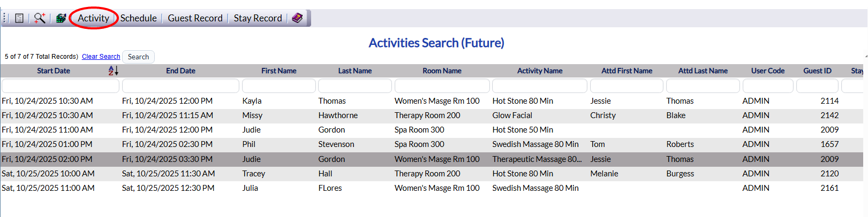Click the Room Name filter input
The width and height of the screenshot is (868, 217).
coord(442,86)
